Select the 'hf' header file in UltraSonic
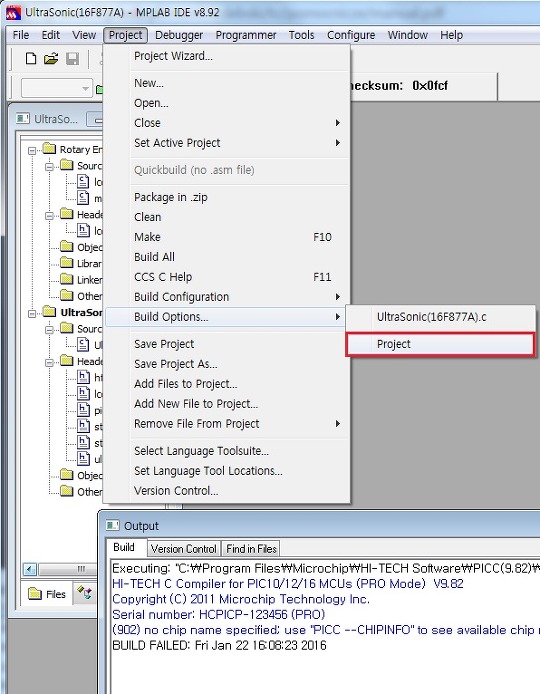Viewport: 540px width, 694px height. tap(89, 377)
